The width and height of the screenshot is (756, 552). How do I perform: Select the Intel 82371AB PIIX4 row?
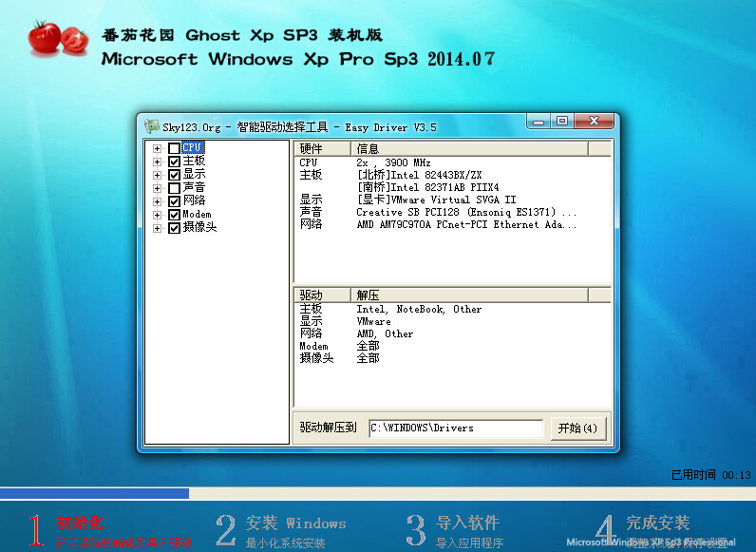[x=452, y=187]
